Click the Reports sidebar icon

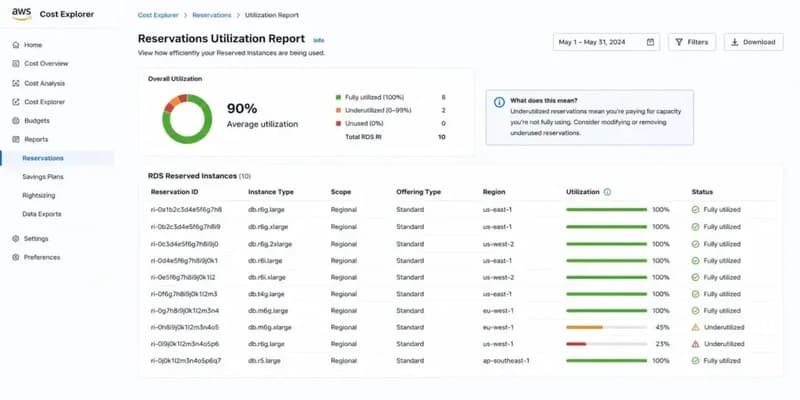coord(16,139)
